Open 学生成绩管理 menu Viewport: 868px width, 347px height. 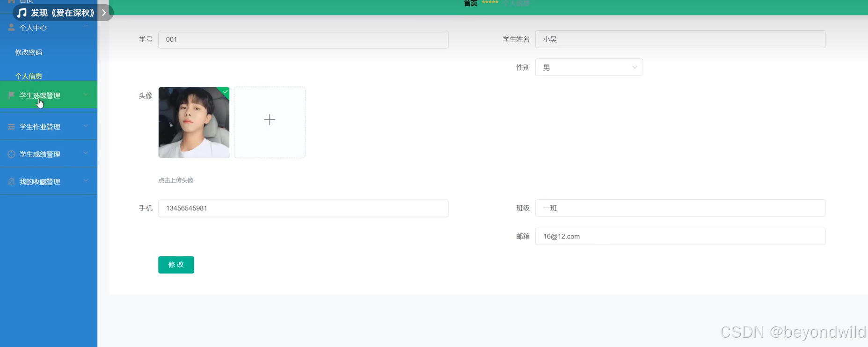(49, 154)
